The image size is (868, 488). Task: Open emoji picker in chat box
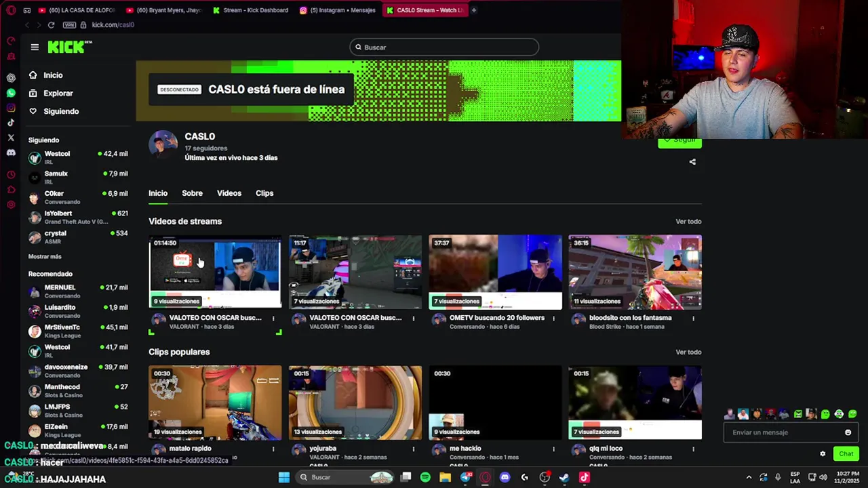pos(848,432)
